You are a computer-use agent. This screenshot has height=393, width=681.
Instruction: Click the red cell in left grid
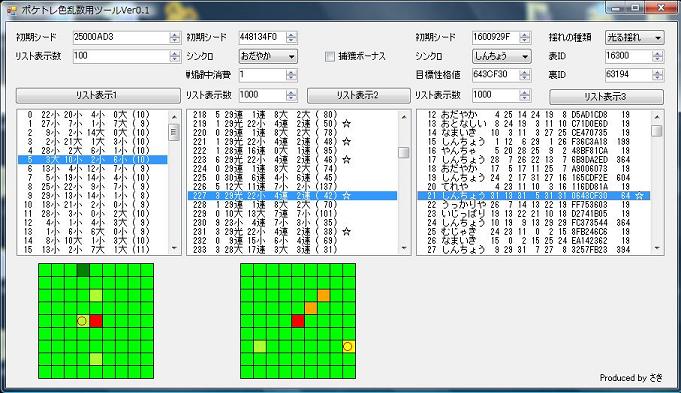96,321
